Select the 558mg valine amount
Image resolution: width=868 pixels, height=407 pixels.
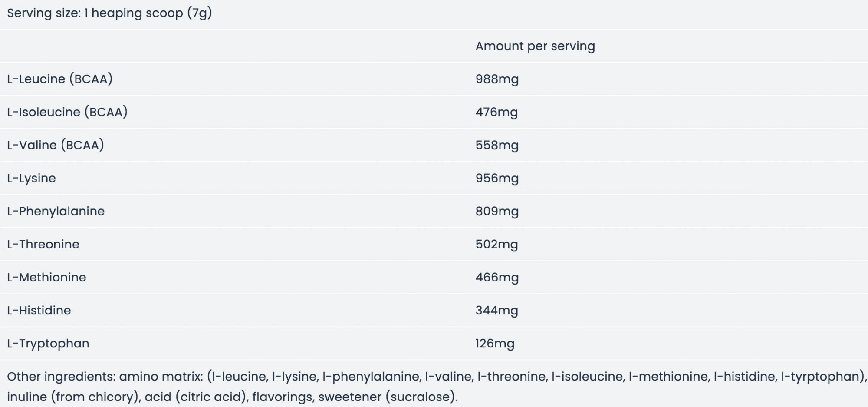pyautogui.click(x=497, y=146)
